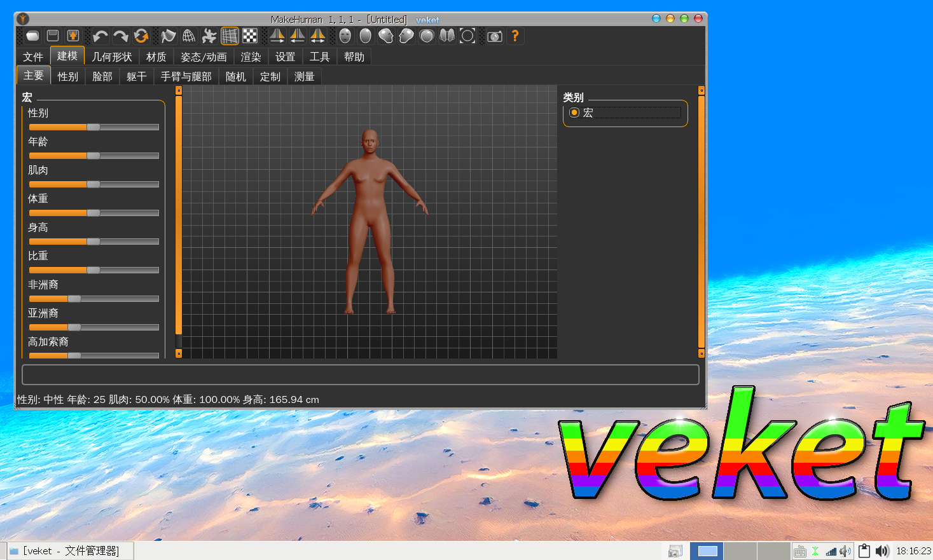Click the 亚洲裔 slider
This screenshot has width=933, height=560.
point(94,327)
